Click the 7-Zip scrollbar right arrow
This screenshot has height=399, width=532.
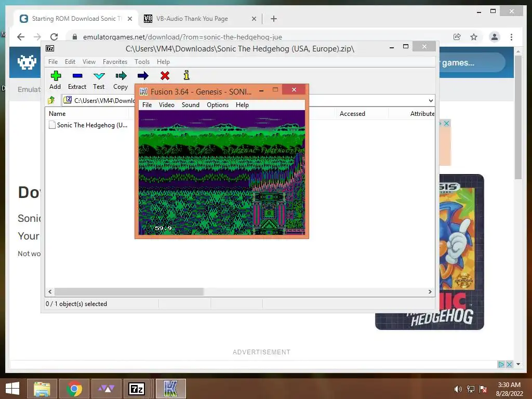pos(430,292)
